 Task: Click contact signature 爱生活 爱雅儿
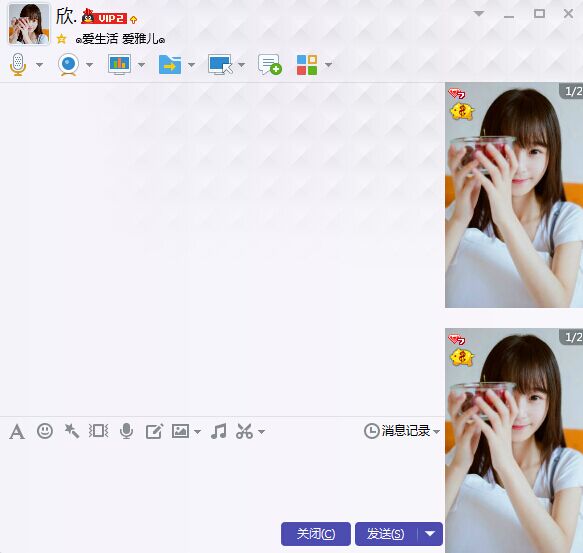120,39
